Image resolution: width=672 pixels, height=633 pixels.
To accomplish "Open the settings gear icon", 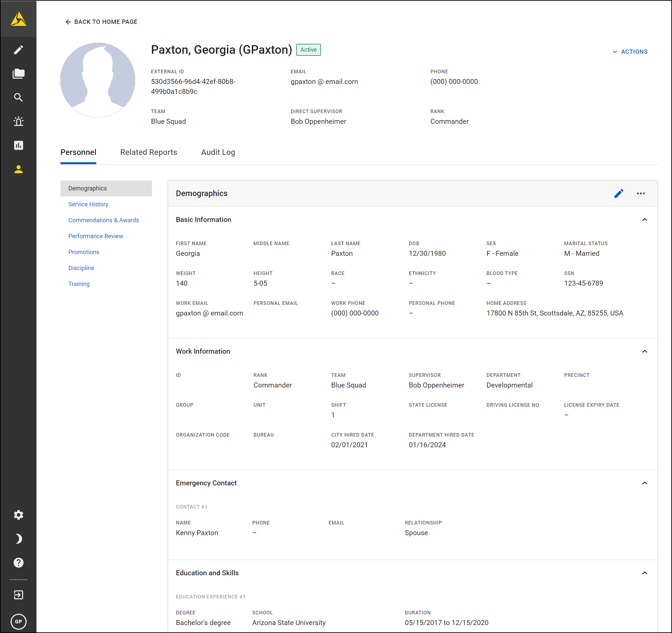I will (19, 515).
